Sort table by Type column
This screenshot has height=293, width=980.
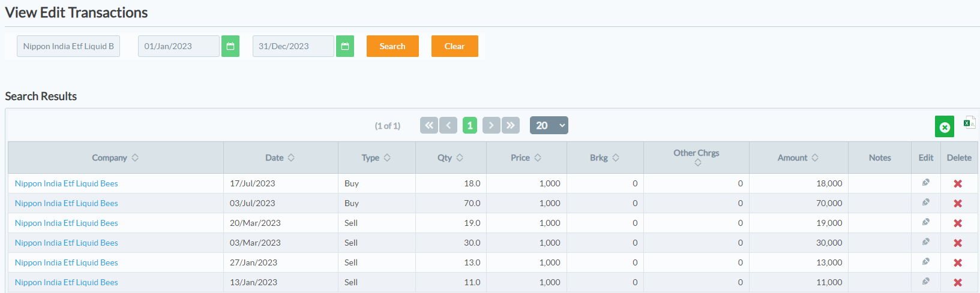(387, 158)
